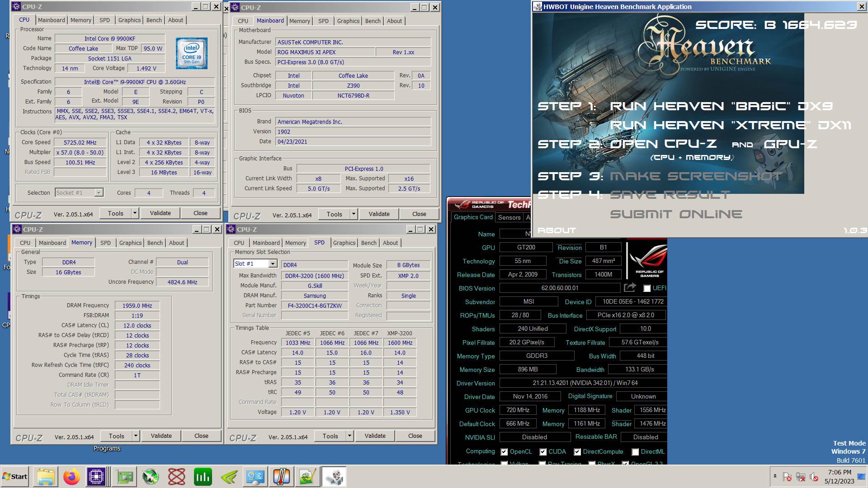Click the CPU-Z title icon in SPD window
This screenshot has width=868, height=488.
click(x=231, y=229)
